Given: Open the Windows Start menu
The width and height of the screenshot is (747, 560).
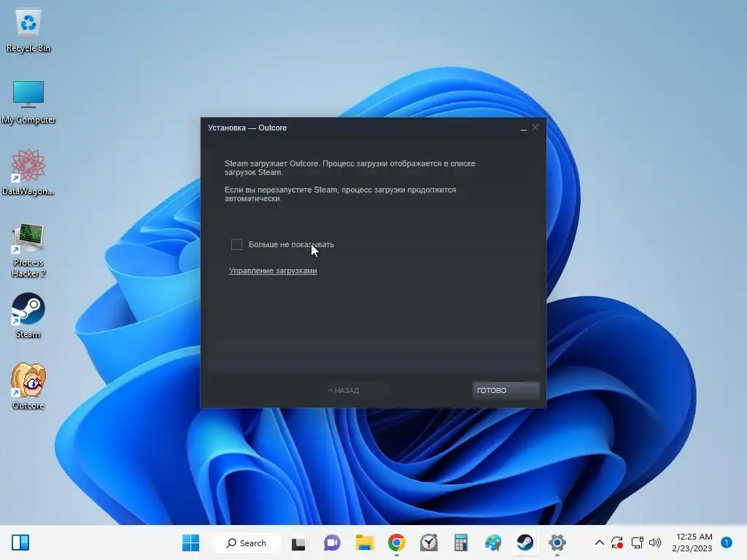Looking at the screenshot, I should 190,542.
